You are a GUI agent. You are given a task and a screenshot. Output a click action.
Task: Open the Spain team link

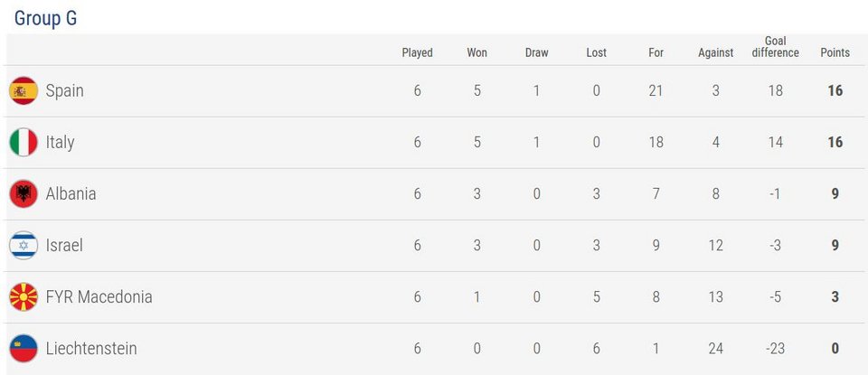pyautogui.click(x=65, y=90)
